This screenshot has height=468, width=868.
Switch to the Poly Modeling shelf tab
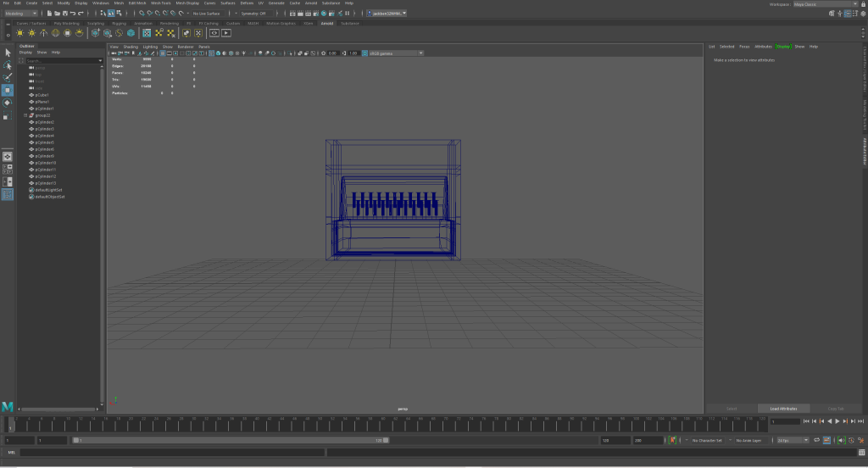66,23
